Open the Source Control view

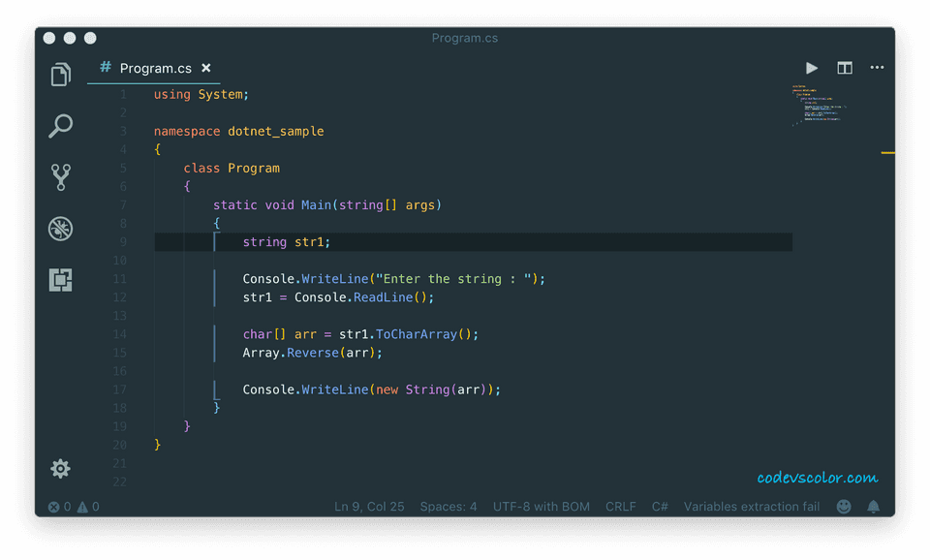[x=60, y=177]
